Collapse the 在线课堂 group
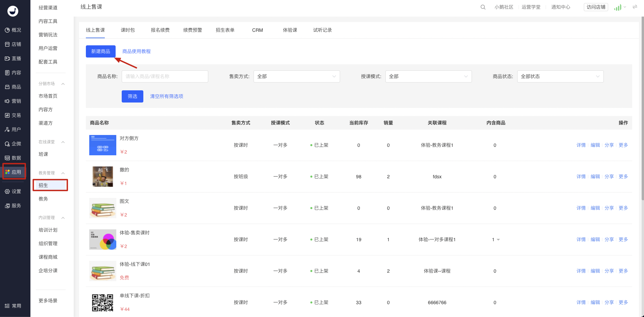The height and width of the screenshot is (317, 644). 63,142
